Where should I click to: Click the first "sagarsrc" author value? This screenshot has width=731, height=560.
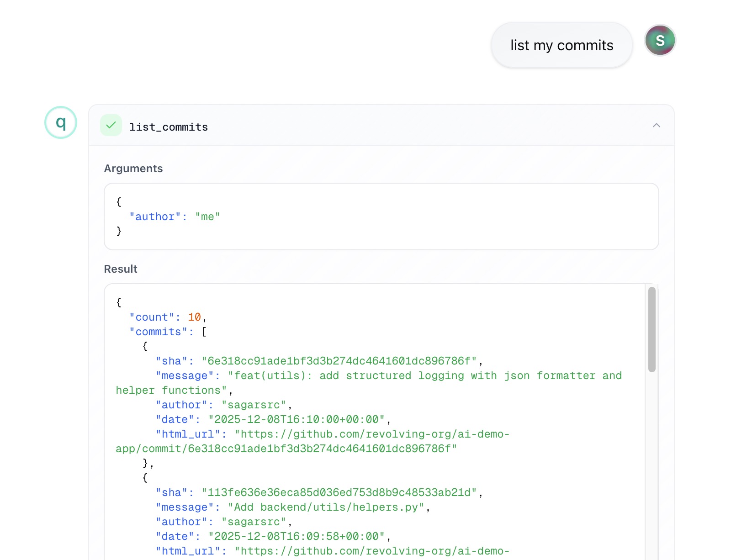254,405
